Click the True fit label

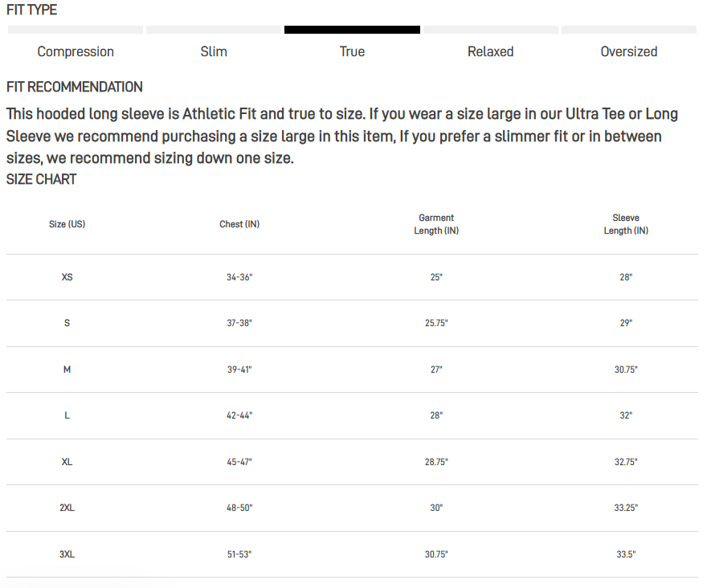point(352,52)
